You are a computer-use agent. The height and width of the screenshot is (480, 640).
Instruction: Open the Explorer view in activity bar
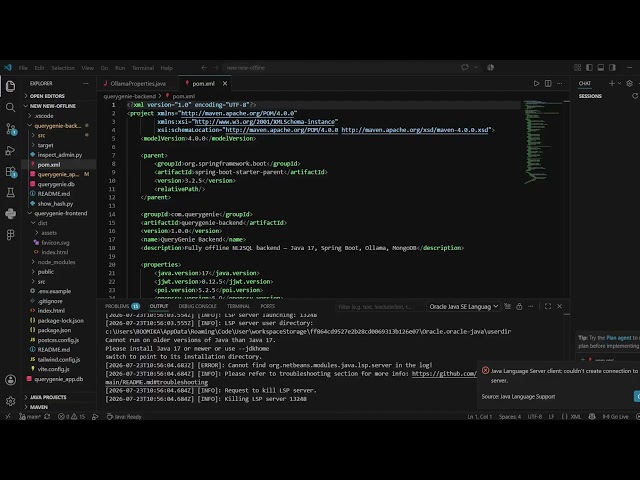[x=11, y=86]
